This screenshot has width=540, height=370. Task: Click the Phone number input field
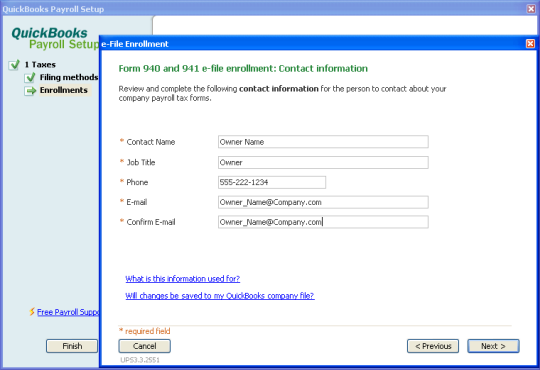pos(272,182)
